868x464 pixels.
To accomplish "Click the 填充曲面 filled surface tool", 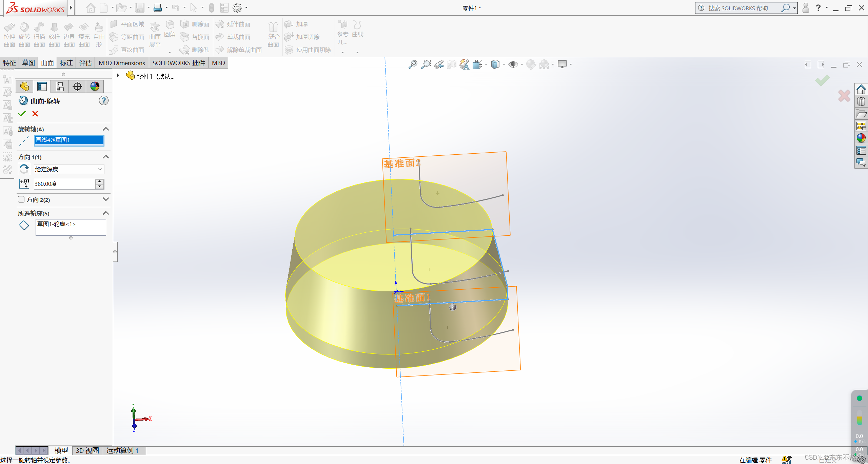I will coord(84,35).
